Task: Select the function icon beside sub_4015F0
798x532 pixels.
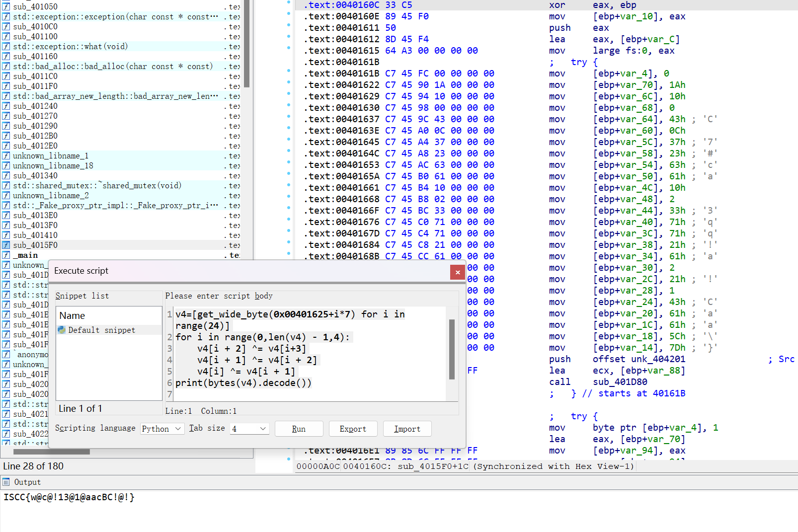Action: pyautogui.click(x=6, y=245)
